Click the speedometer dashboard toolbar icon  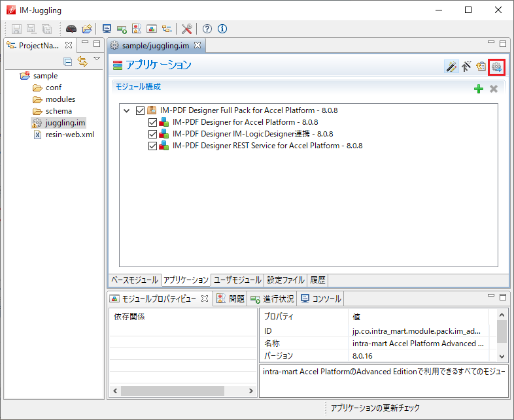pyautogui.click(x=71, y=29)
